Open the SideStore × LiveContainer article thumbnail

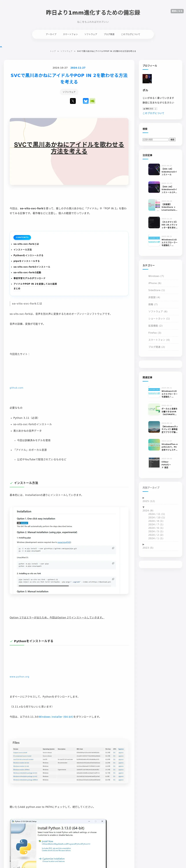pyautogui.click(x=154, y=205)
